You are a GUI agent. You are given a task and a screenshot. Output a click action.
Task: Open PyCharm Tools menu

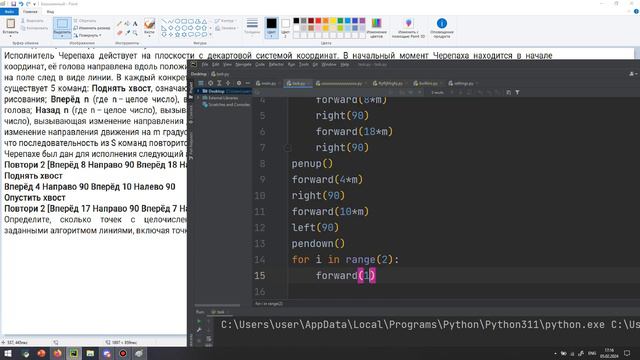point(304,64)
